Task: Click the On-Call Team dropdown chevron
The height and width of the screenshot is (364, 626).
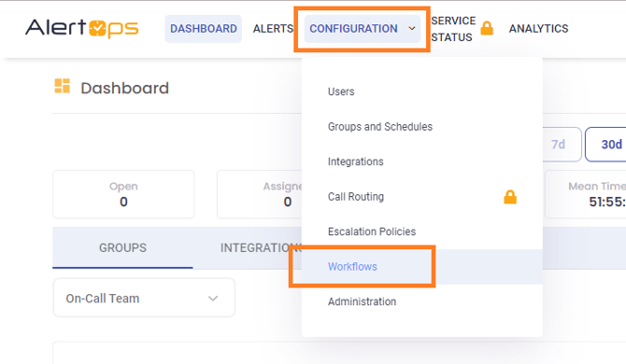Action: point(213,299)
